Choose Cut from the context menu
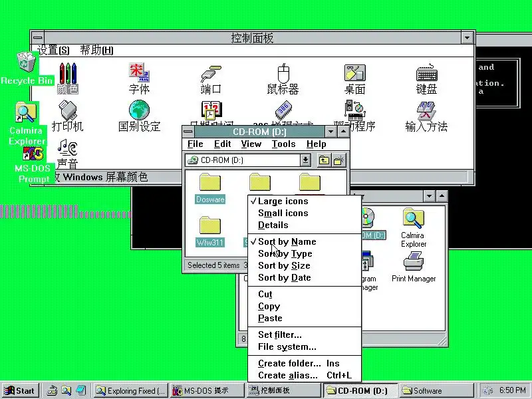The width and height of the screenshot is (532, 399). [x=305, y=294]
